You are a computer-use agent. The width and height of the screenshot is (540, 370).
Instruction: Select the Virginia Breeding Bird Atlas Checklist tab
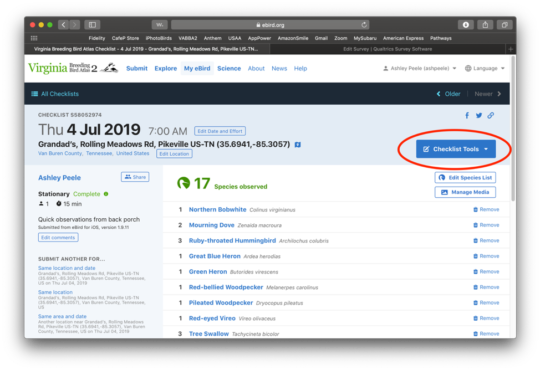click(x=146, y=49)
